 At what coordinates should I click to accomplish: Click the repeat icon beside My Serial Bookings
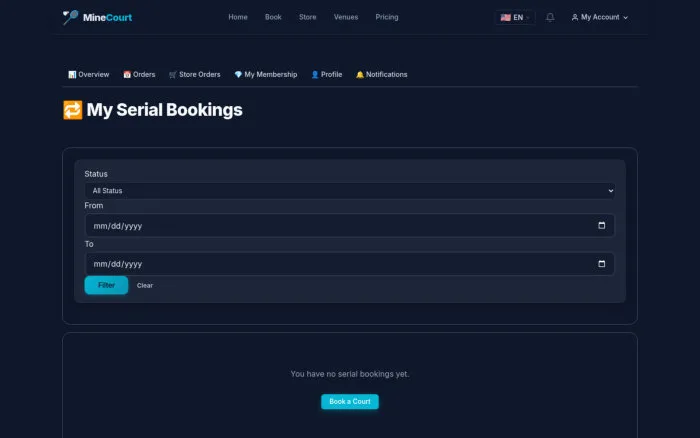(x=72, y=110)
